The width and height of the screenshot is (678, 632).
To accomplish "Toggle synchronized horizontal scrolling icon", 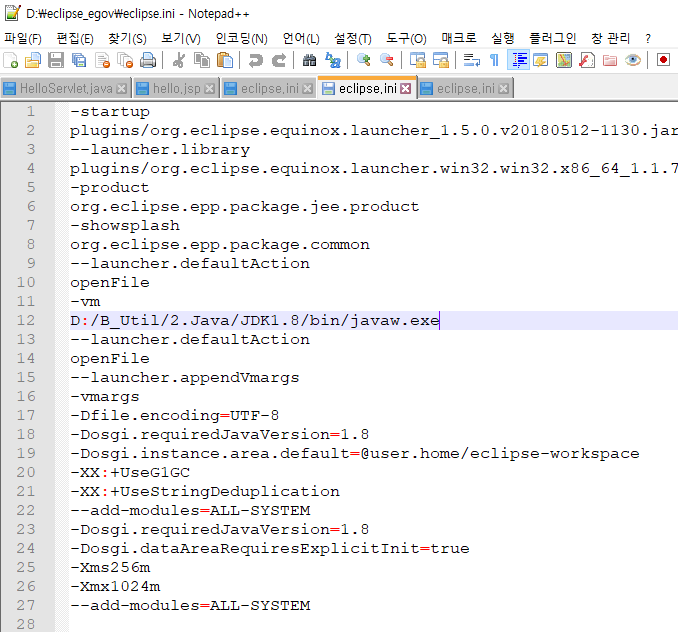I will pyautogui.click(x=441, y=60).
